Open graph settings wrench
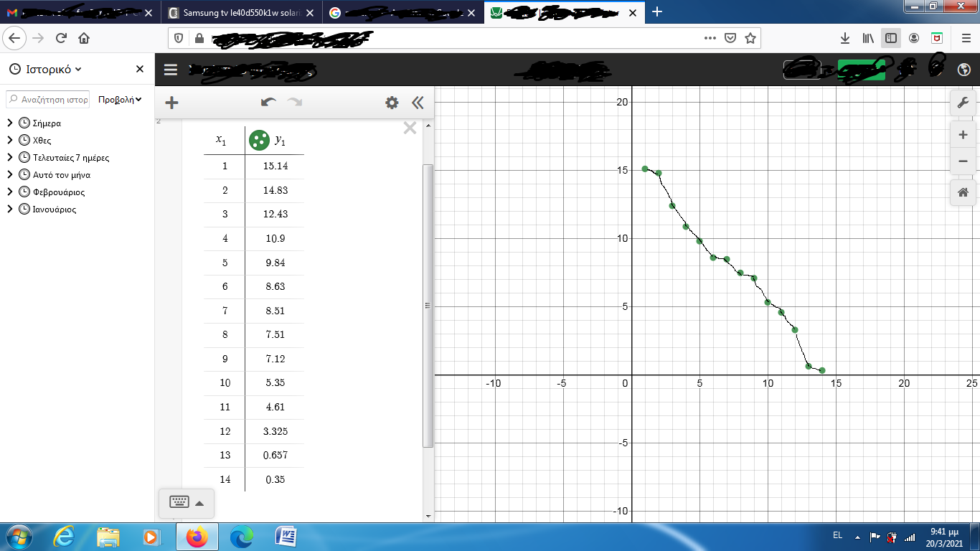Screen dimensions: 980x551 (x=963, y=103)
